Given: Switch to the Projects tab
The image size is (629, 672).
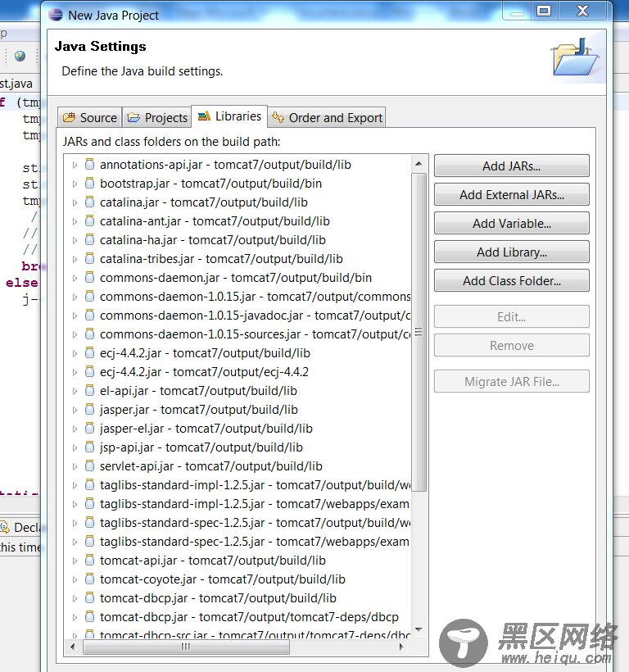Looking at the screenshot, I should pyautogui.click(x=157, y=117).
